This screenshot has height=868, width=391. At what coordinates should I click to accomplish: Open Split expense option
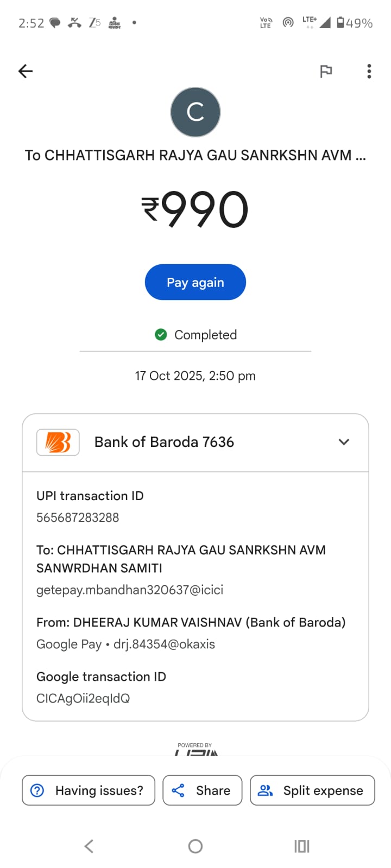(312, 790)
